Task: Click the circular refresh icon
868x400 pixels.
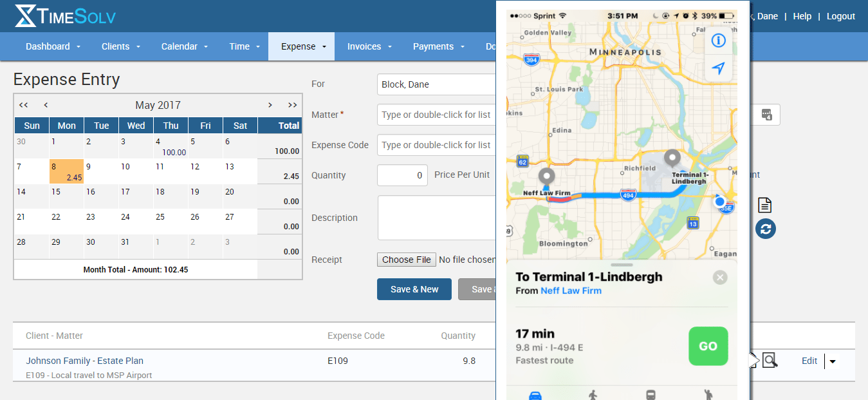Action: (x=765, y=229)
